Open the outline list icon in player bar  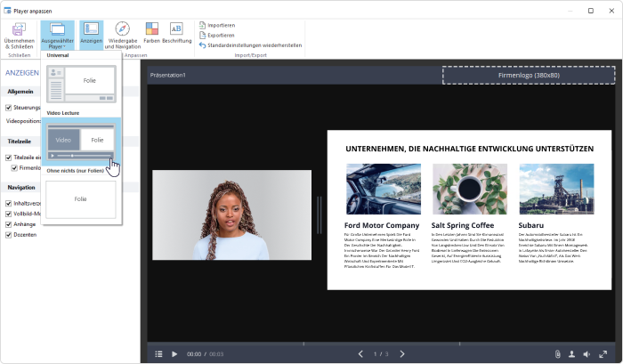pyautogui.click(x=158, y=354)
